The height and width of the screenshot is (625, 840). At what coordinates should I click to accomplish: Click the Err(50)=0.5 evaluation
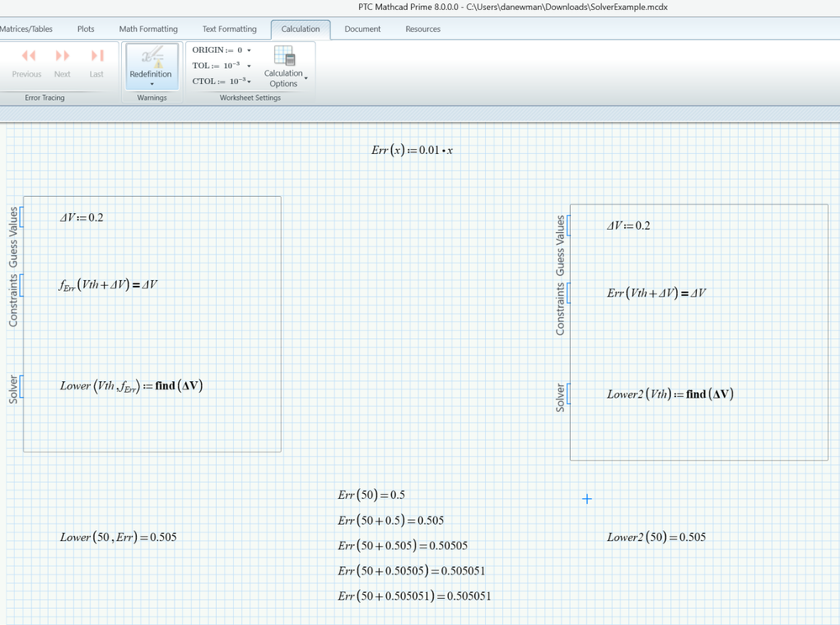point(371,495)
